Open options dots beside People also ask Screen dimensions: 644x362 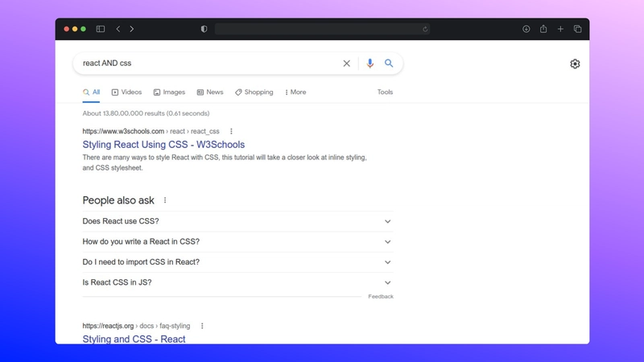click(165, 200)
